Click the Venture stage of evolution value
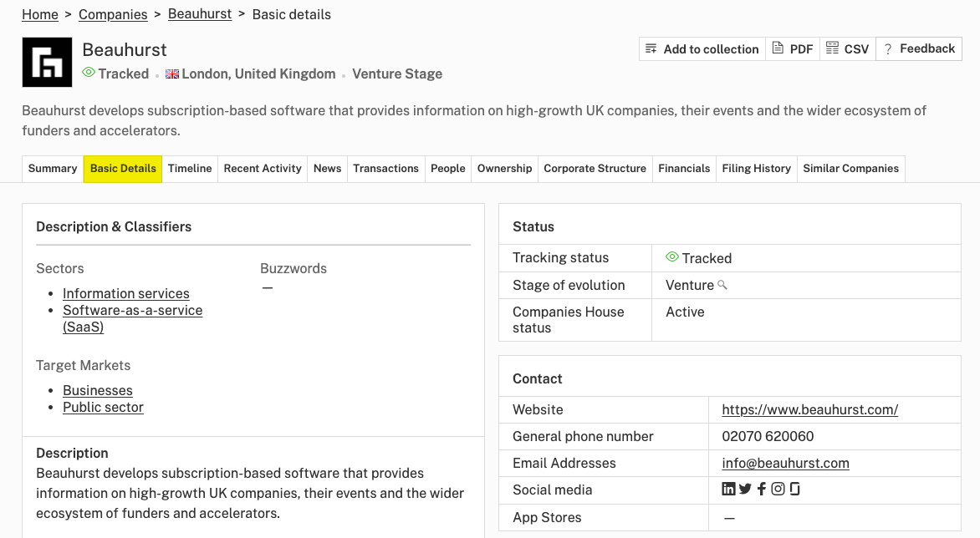 pos(689,285)
